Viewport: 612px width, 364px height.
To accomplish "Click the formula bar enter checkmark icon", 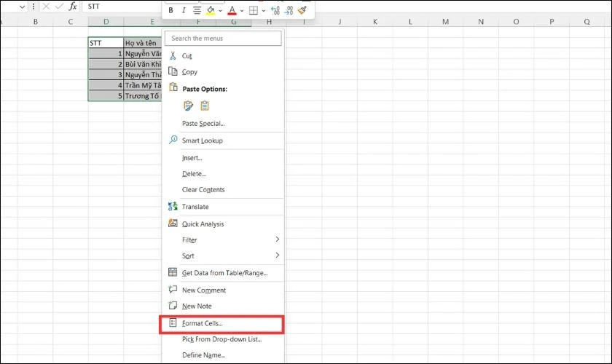I will tap(59, 7).
